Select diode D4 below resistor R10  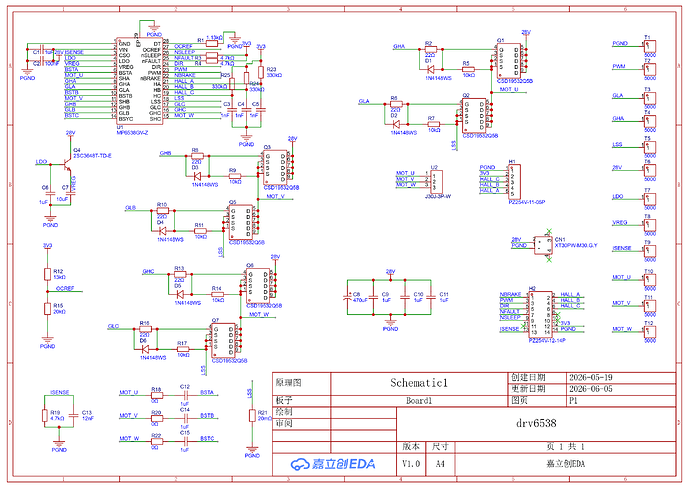tap(163, 231)
